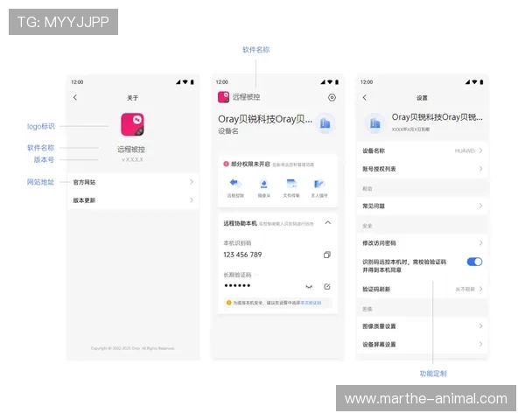Edit the 长期验证码 with pencil icon
525x420 pixels.
coord(326,286)
